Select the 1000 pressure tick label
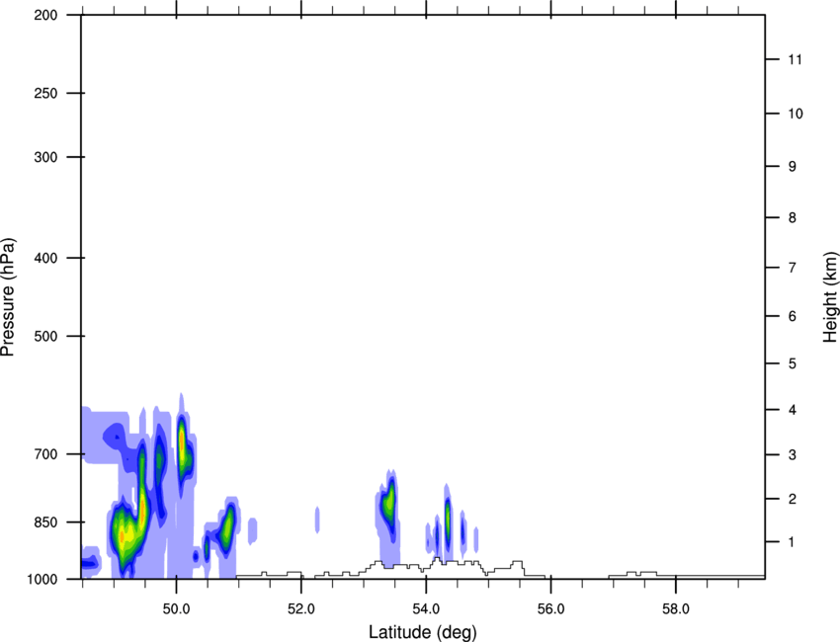 tap(42, 579)
